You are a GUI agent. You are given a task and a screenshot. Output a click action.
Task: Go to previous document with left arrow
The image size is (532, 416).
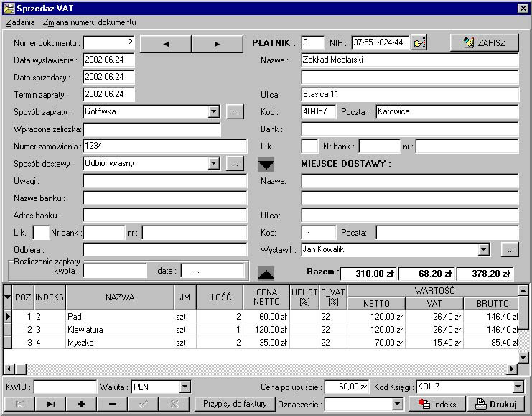point(167,44)
